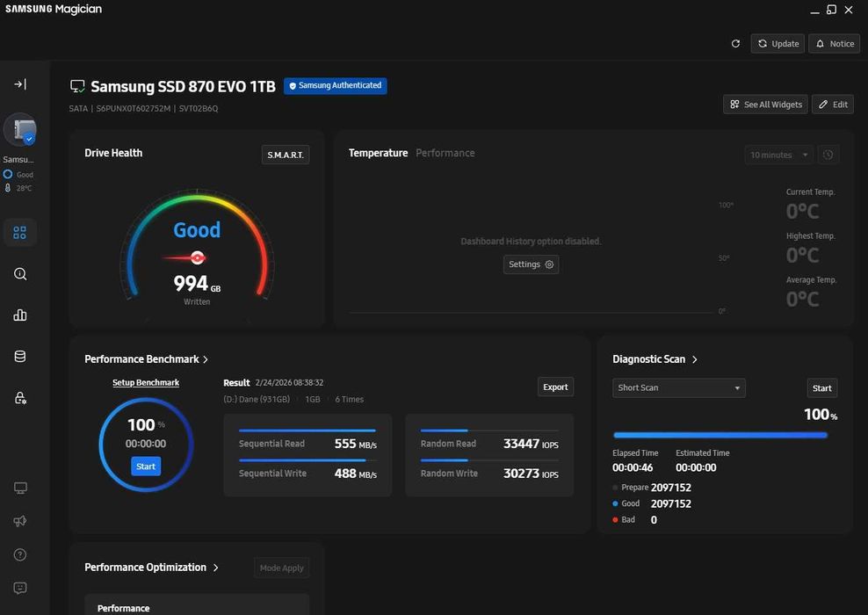Switch to the Performance tab
The image size is (868, 615).
(445, 153)
